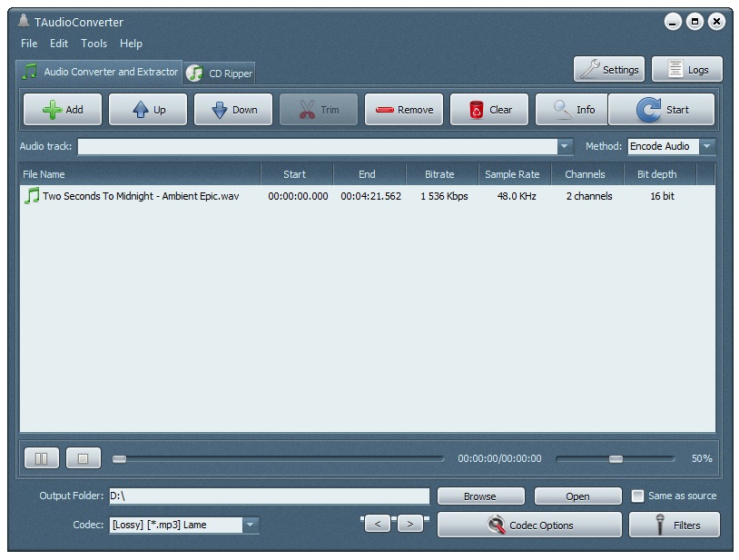Open the Tools menu
Viewport: 739px width, 560px height.
coord(94,44)
